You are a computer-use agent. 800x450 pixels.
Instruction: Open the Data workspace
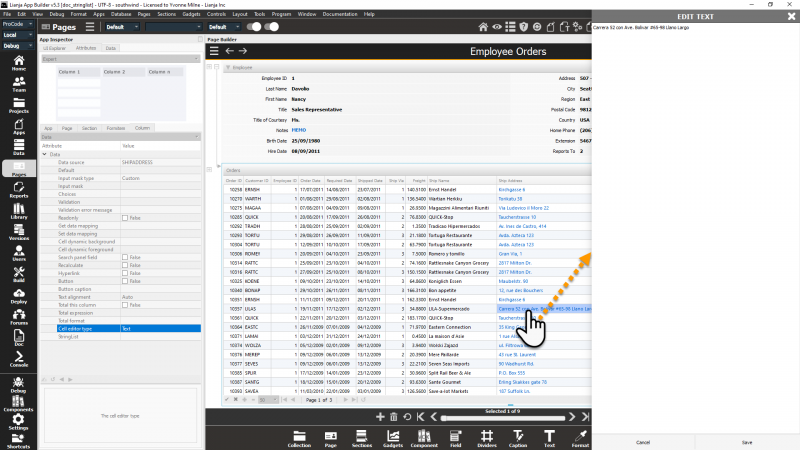point(18,147)
